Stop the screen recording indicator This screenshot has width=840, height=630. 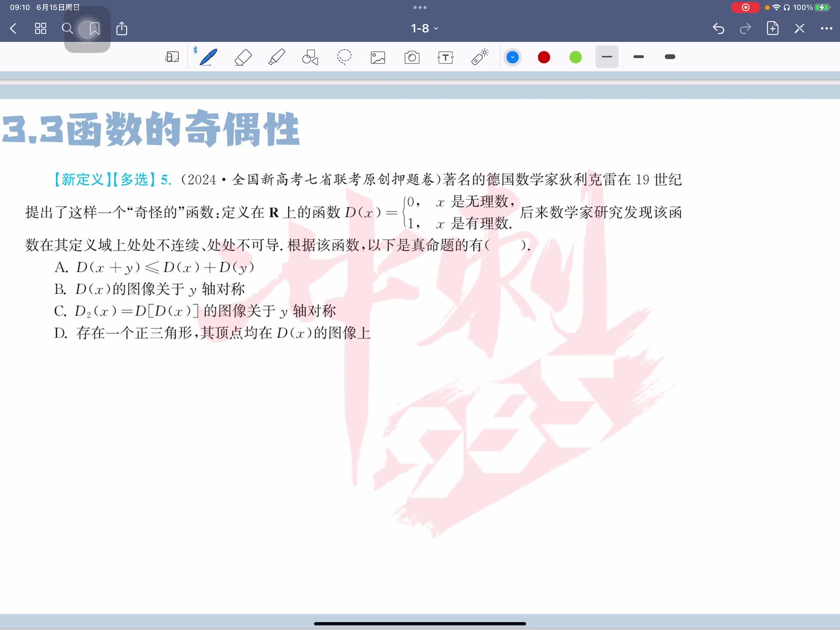pyautogui.click(x=745, y=7)
